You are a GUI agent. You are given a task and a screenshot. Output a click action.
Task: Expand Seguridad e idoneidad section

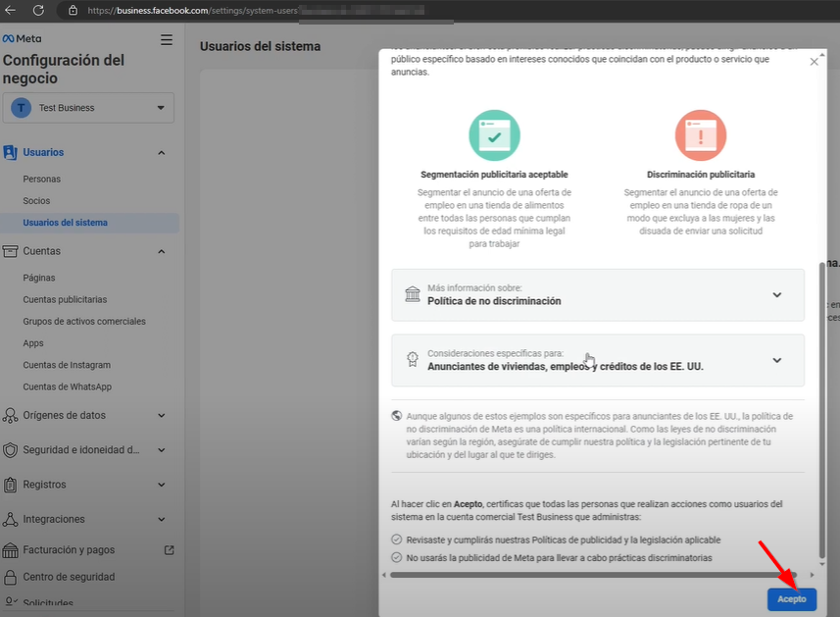tap(162, 450)
